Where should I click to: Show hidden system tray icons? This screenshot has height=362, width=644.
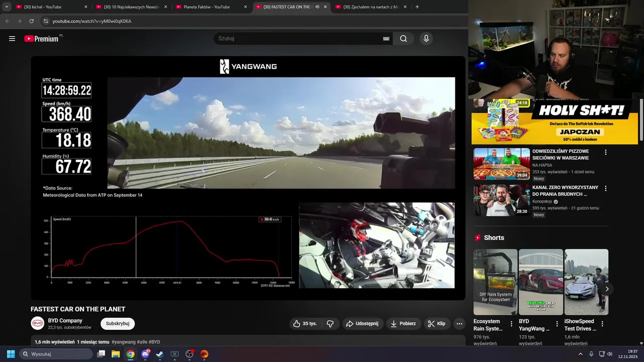point(581,354)
